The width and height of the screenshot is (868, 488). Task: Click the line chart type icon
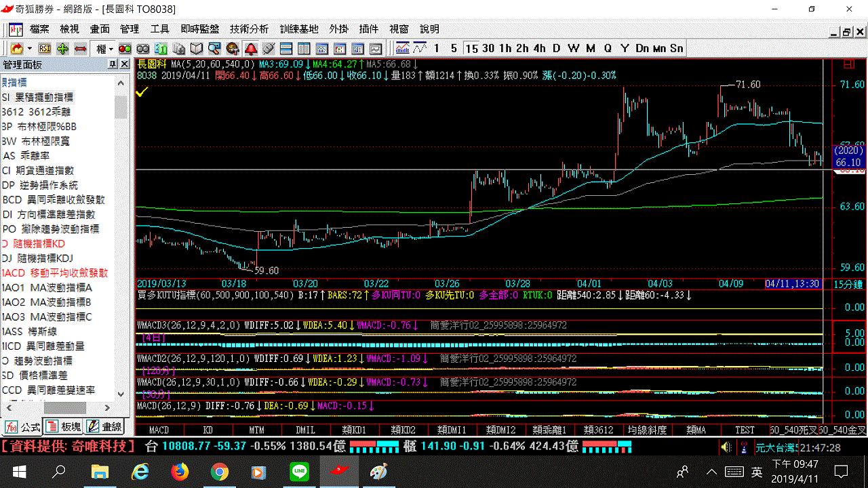pos(420,48)
